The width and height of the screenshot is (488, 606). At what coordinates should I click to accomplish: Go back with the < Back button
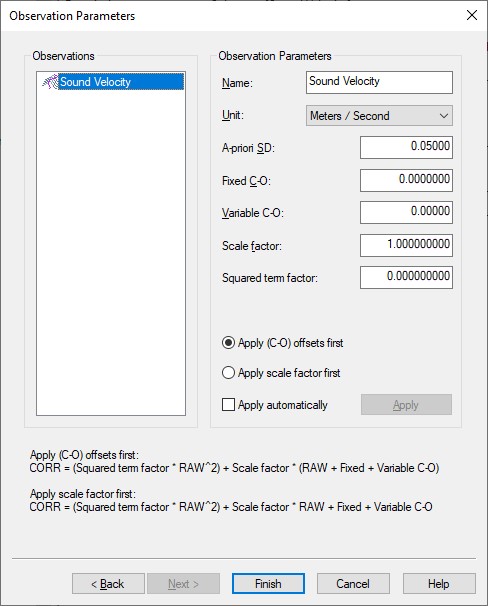point(108,584)
